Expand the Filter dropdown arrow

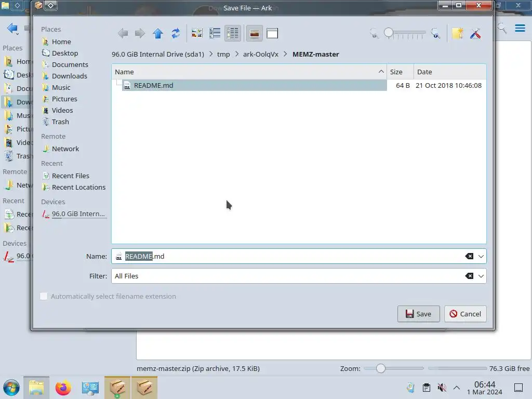pos(481,276)
